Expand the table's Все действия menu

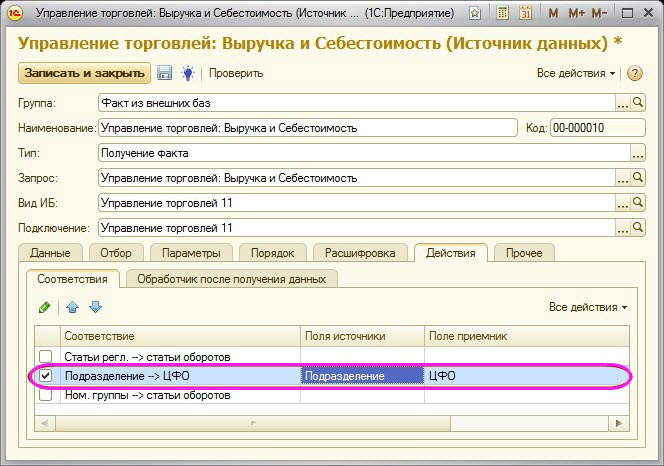tap(588, 307)
